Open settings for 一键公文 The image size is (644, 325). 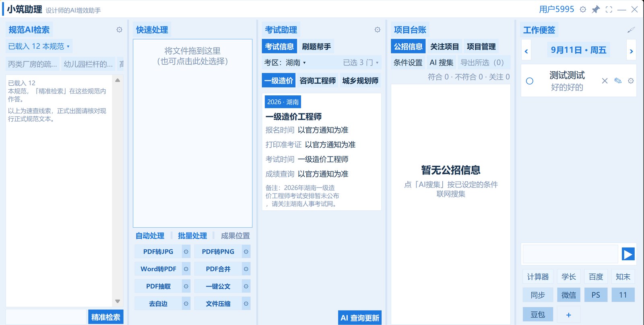(x=246, y=286)
